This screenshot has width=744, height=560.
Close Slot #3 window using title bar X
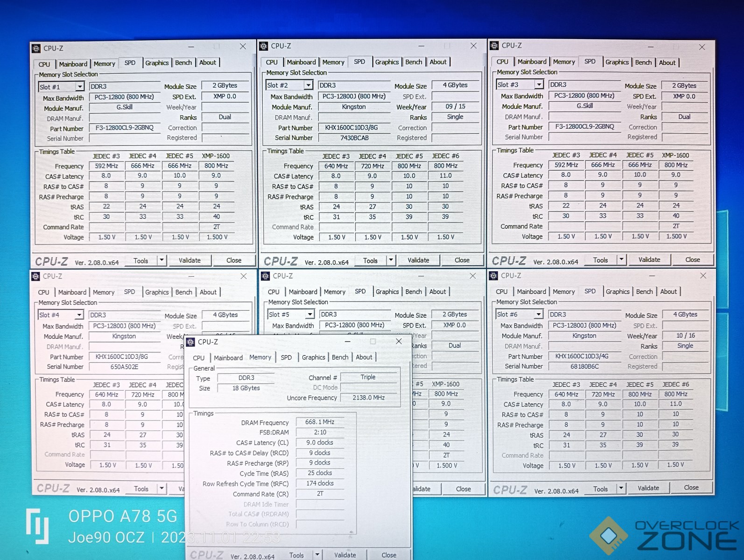coord(702,47)
